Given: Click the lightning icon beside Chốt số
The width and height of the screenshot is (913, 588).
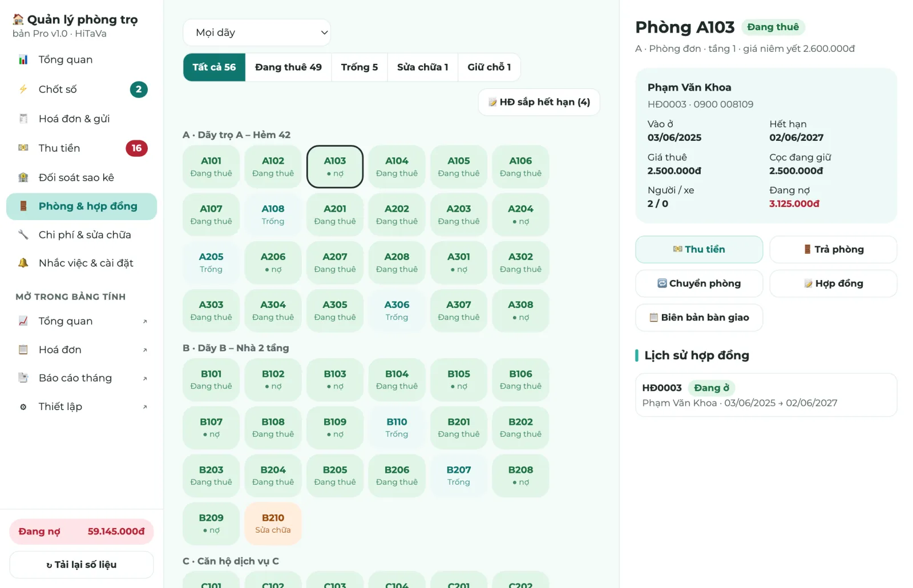Looking at the screenshot, I should (x=23, y=89).
